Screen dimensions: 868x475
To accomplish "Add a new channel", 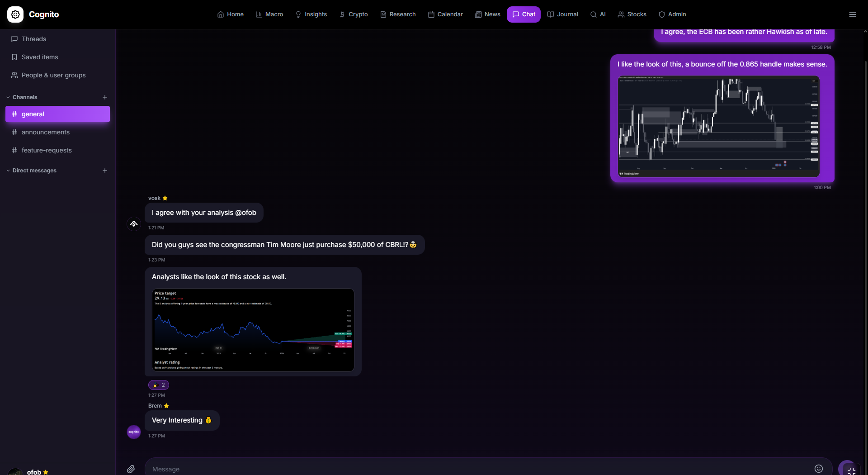I will 105,97.
